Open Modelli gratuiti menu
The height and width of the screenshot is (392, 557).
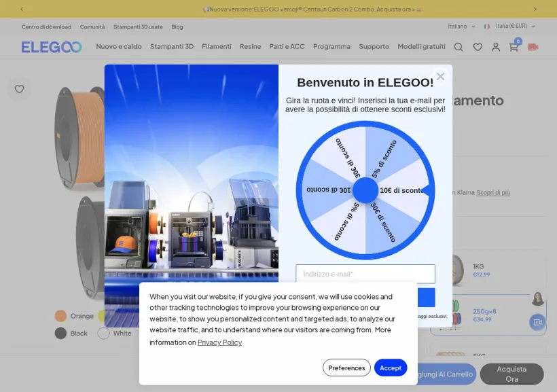(421, 47)
